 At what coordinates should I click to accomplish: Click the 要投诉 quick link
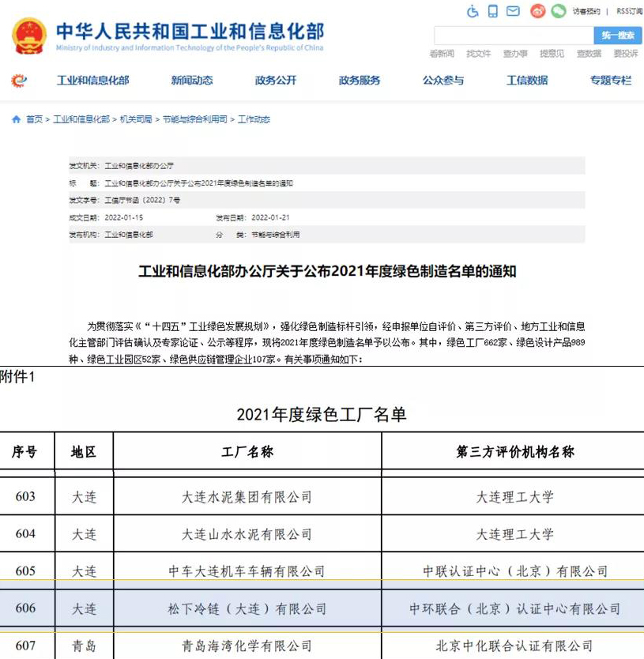click(626, 54)
